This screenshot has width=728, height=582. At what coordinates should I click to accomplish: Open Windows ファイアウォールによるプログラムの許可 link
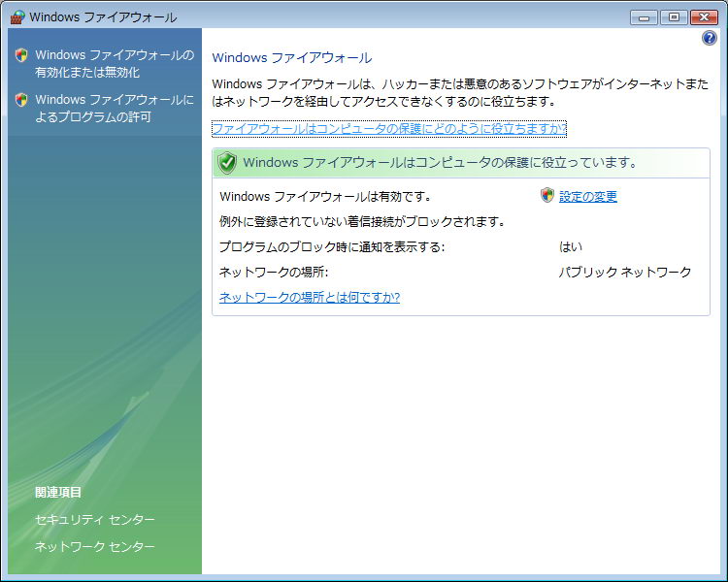tap(115, 108)
